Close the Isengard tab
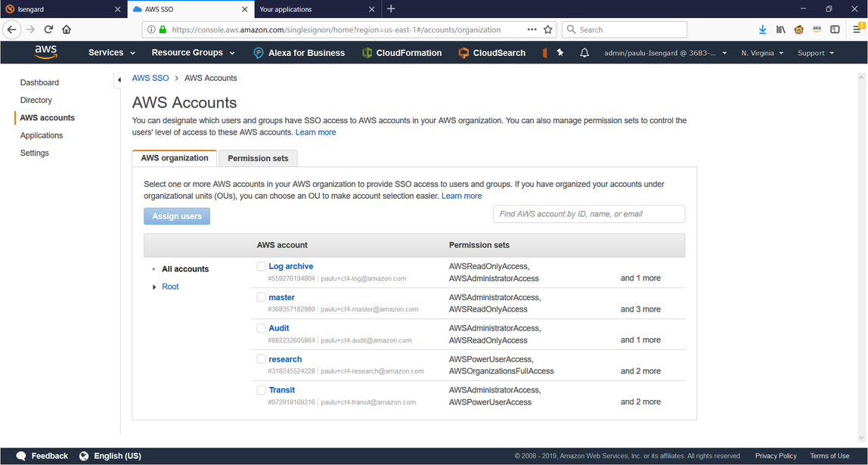Image resolution: width=868 pixels, height=465 pixels. 116,9
